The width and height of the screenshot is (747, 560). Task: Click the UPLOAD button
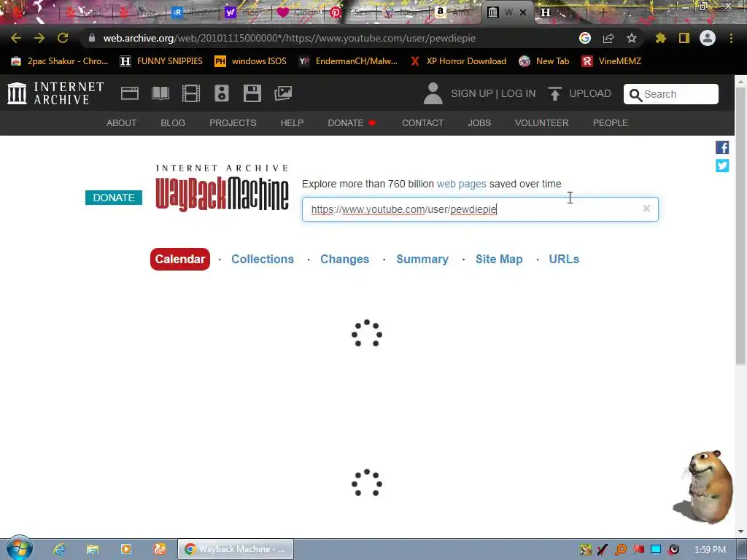point(580,93)
